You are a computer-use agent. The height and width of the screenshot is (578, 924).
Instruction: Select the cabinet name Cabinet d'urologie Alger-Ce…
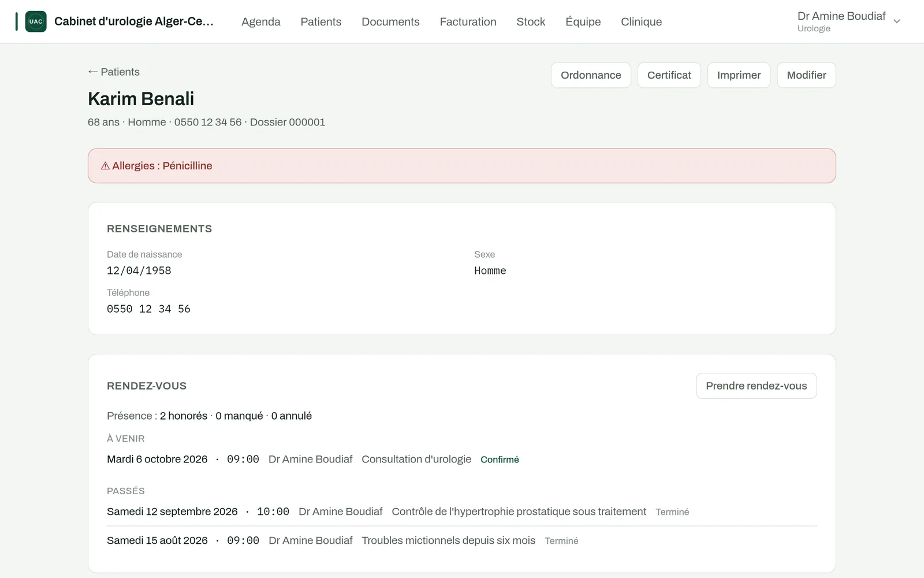click(134, 21)
